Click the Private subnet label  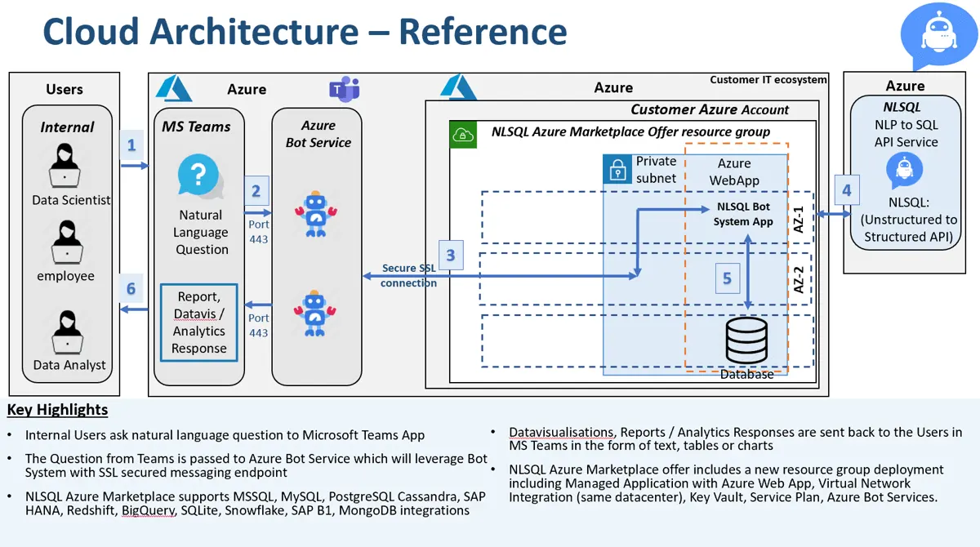pyautogui.click(x=657, y=170)
